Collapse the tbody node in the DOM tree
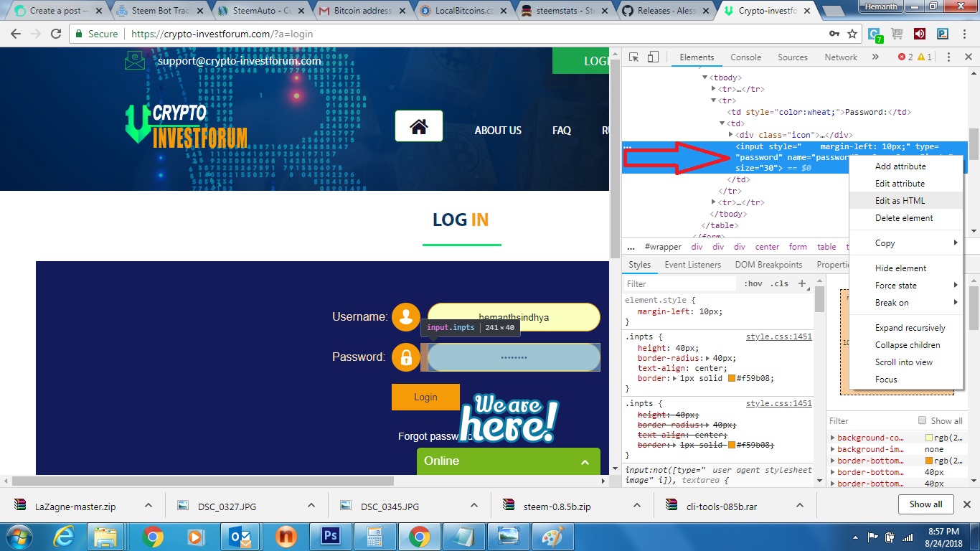This screenshot has height=551, width=980. click(x=705, y=77)
